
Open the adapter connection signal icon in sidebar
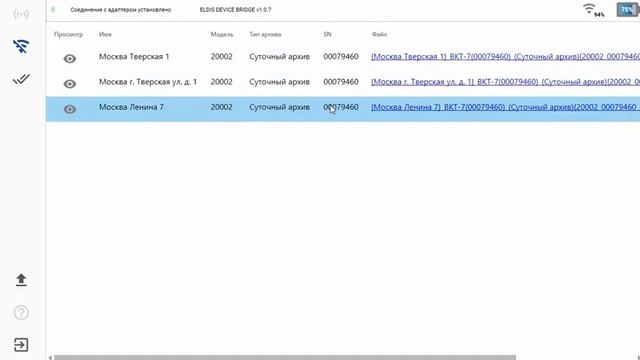pyautogui.click(x=21, y=14)
